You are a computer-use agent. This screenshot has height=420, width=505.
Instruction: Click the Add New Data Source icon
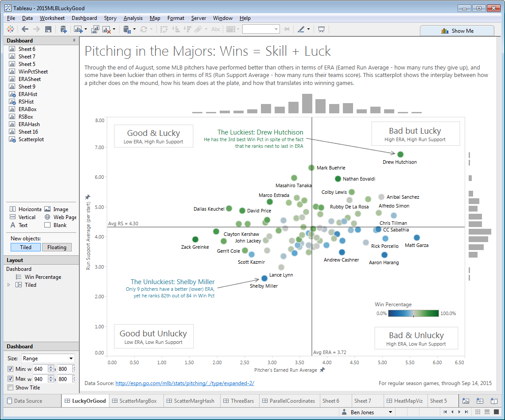[x=63, y=29]
